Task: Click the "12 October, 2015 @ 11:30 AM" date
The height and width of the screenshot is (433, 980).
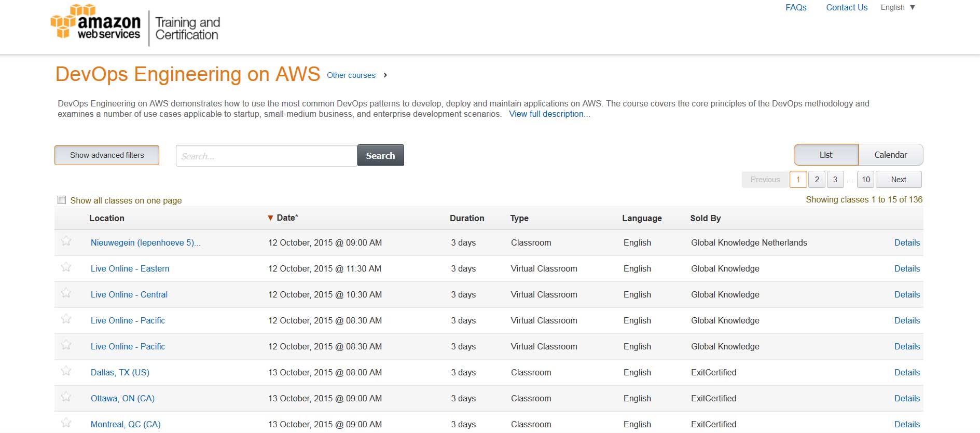Action: [325, 268]
